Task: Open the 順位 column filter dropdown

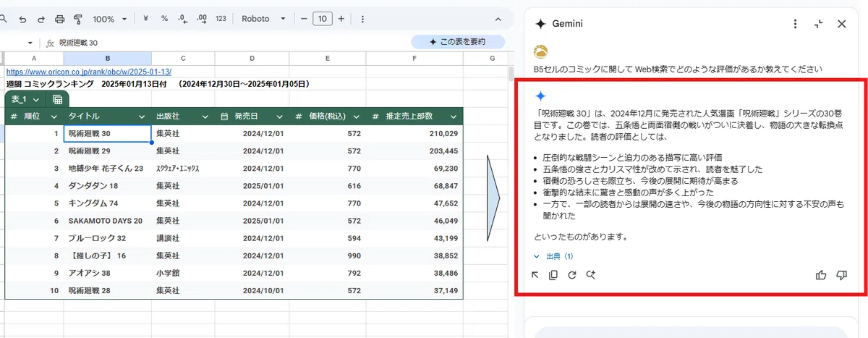Action: [54, 117]
